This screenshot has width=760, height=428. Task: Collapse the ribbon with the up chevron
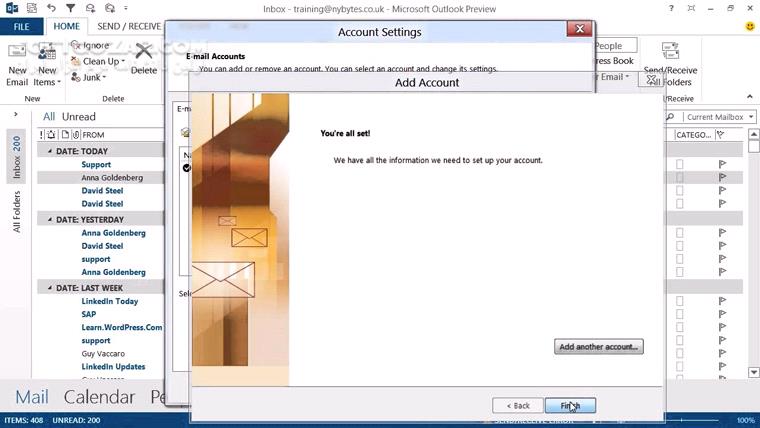(750, 97)
